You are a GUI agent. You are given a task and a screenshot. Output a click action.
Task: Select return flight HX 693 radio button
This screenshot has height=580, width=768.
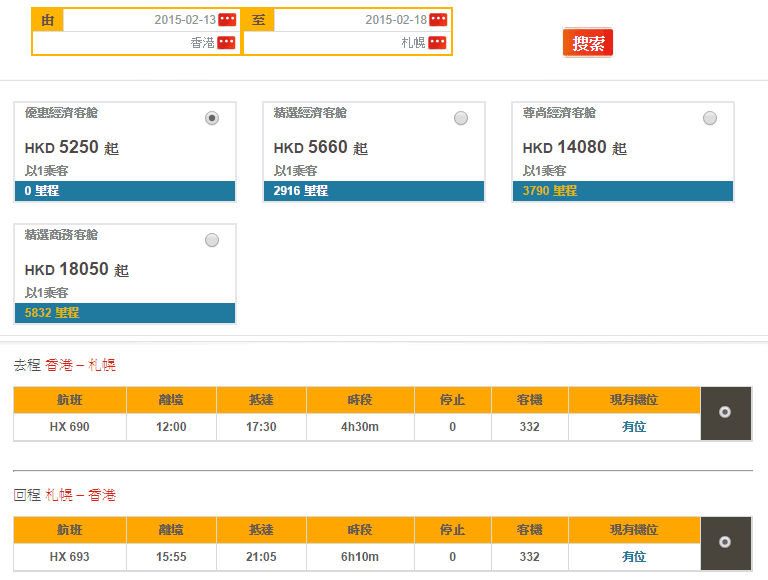pyautogui.click(x=725, y=542)
